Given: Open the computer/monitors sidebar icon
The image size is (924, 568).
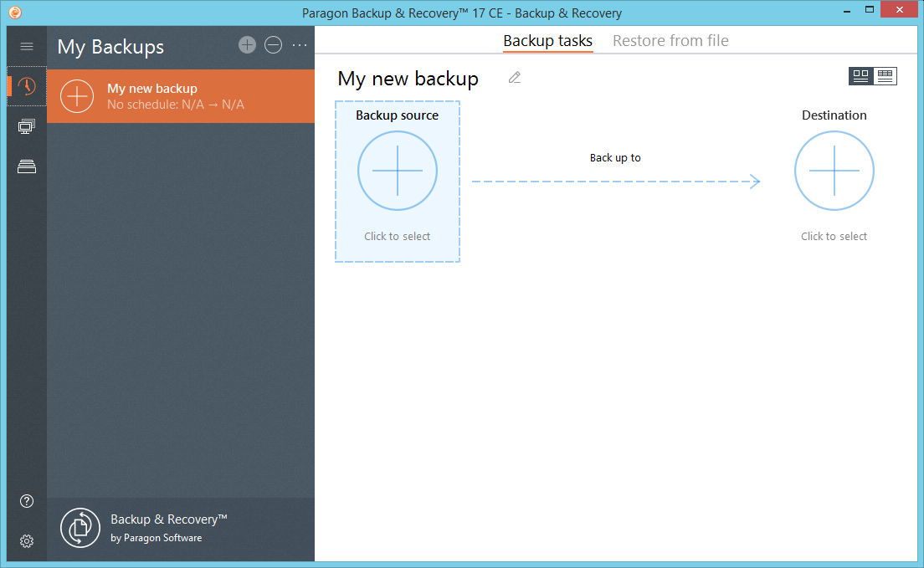Looking at the screenshot, I should pos(27,126).
